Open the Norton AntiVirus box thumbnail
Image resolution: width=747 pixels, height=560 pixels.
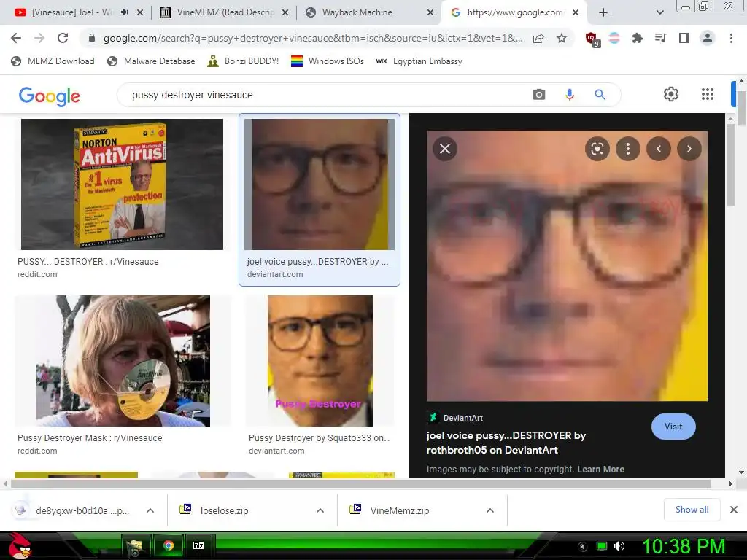point(122,184)
